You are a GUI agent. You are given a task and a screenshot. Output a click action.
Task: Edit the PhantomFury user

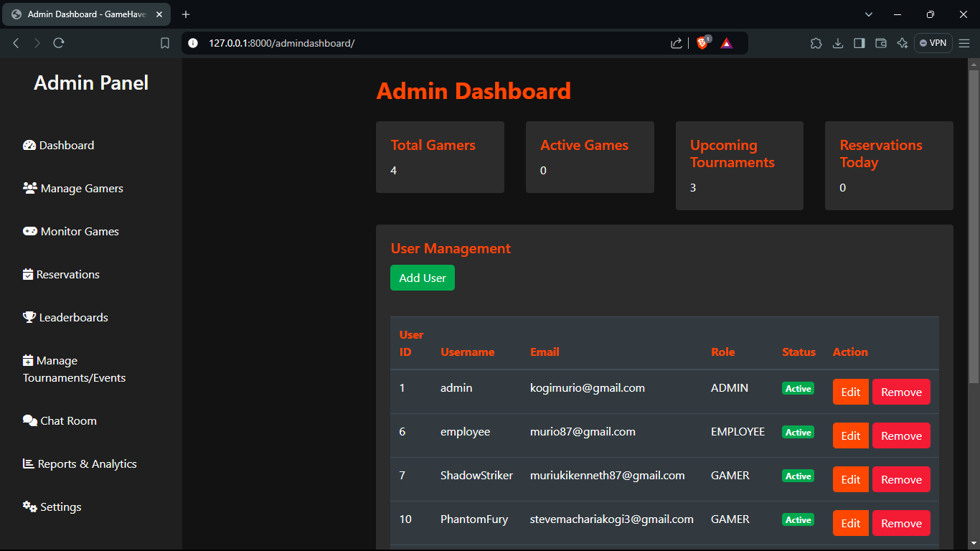pos(851,523)
